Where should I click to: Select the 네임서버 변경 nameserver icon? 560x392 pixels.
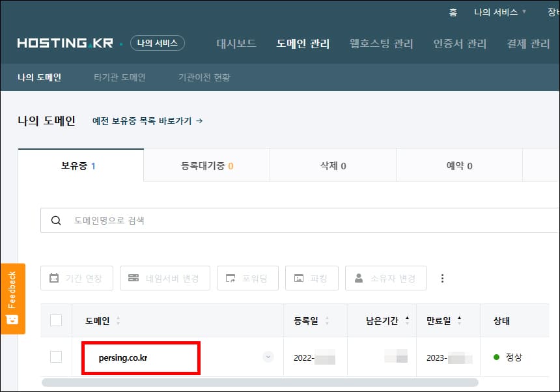coord(132,278)
